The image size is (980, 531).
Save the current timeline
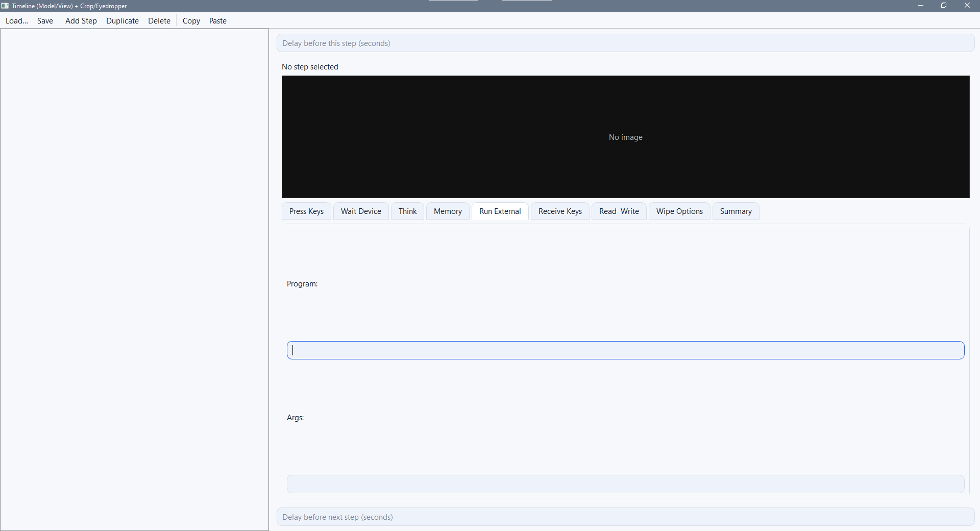[45, 21]
